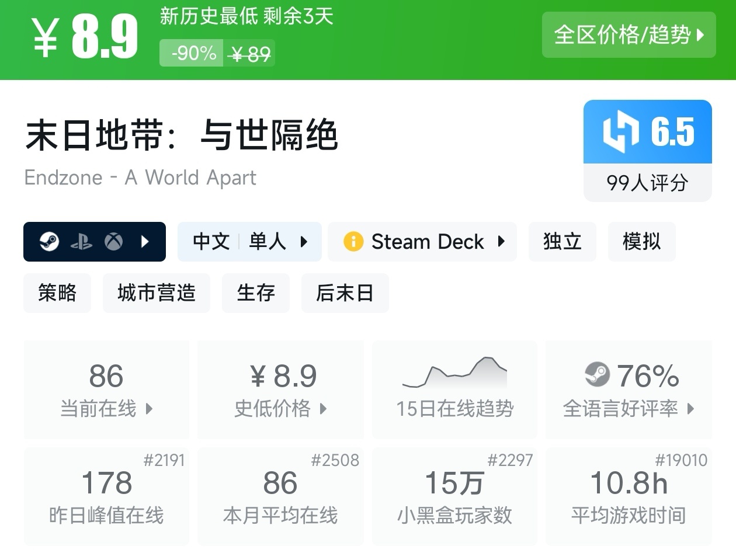Select the 城市营造 tag
Image resolution: width=736 pixels, height=560 pixels.
tap(156, 293)
